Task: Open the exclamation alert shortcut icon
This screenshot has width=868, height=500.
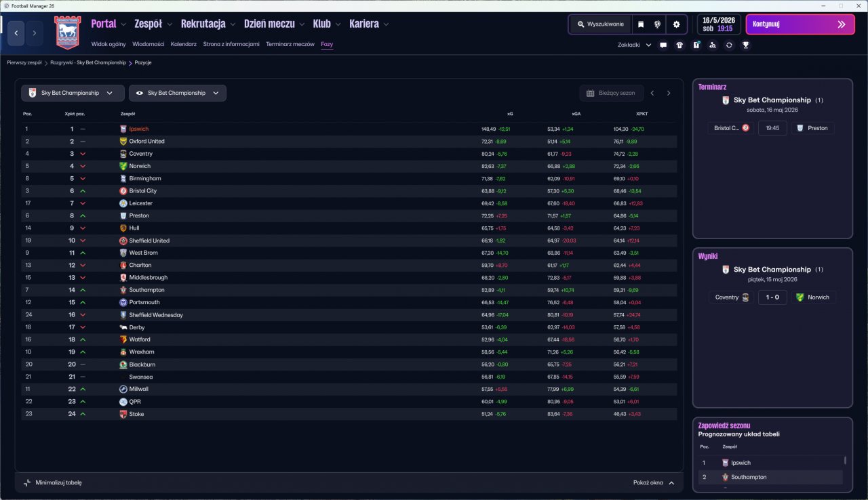Action: click(x=696, y=45)
